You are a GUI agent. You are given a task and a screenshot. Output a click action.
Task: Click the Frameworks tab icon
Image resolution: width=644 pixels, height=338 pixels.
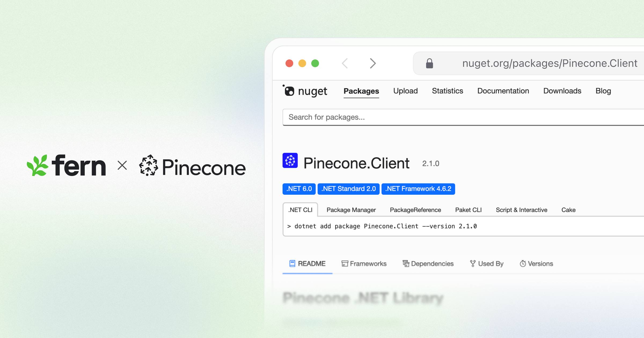click(345, 264)
